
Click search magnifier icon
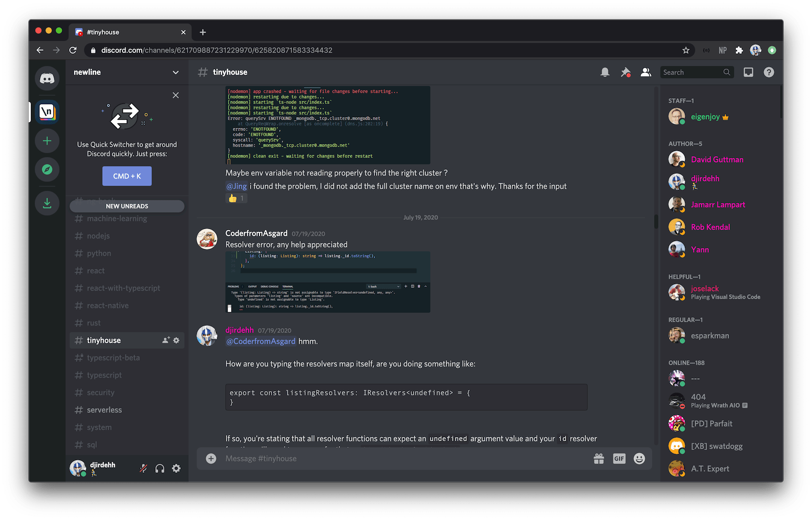coord(726,72)
